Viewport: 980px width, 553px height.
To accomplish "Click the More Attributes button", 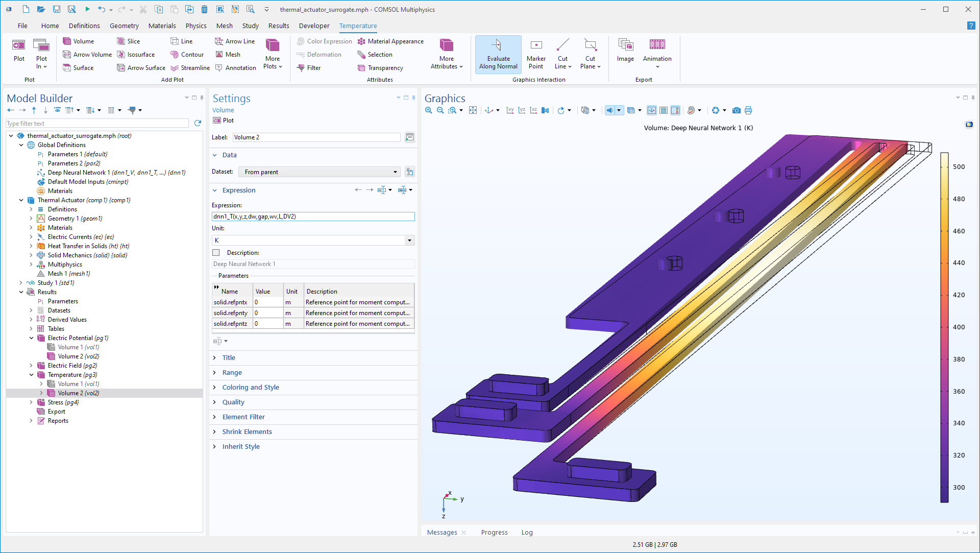I will [x=446, y=54].
